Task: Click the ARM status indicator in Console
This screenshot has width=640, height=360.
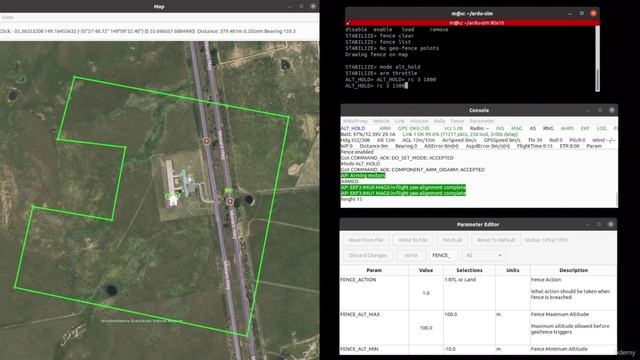Action: (x=385, y=128)
